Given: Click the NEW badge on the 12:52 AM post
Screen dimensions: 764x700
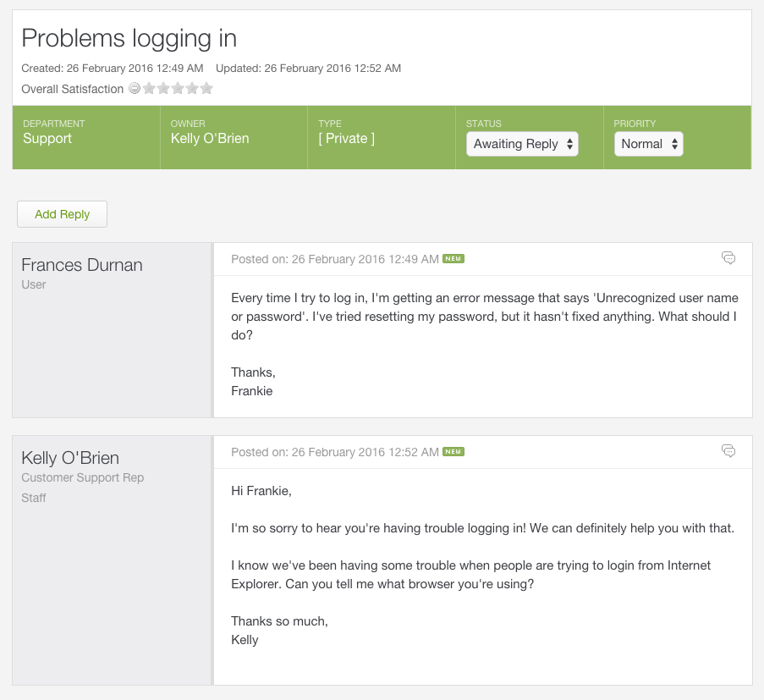Looking at the screenshot, I should pos(453,452).
